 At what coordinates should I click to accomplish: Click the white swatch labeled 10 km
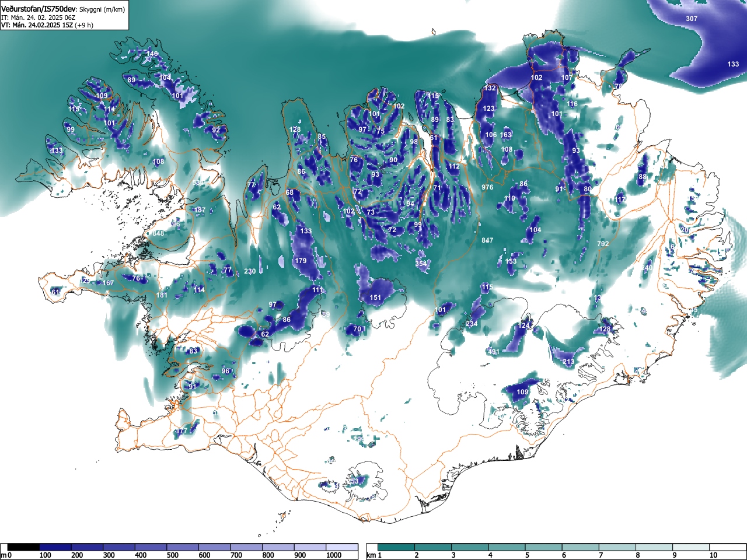coord(728,547)
